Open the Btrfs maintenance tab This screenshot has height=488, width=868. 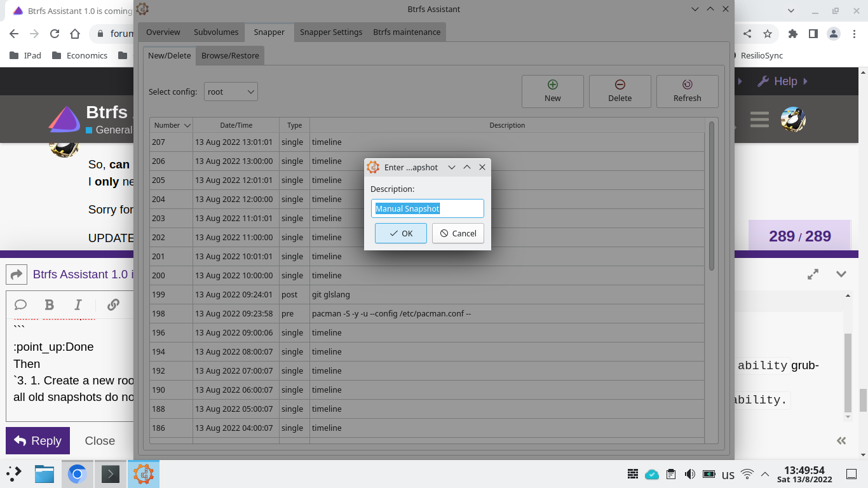[x=407, y=32]
